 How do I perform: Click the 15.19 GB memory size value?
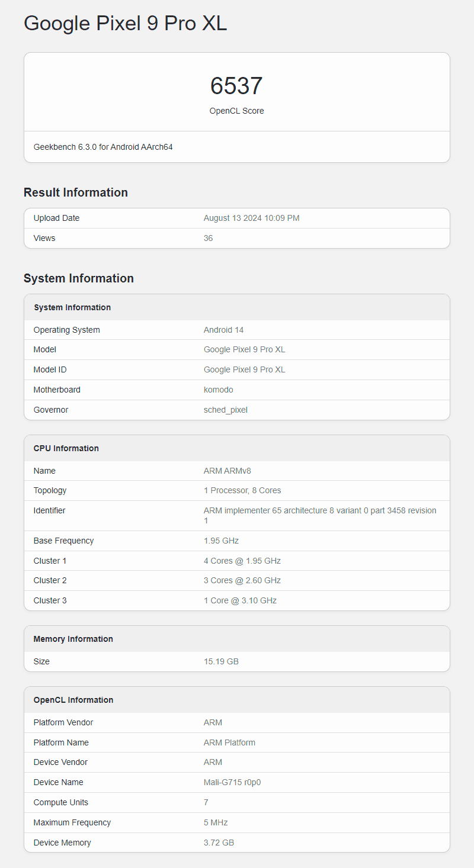221,661
